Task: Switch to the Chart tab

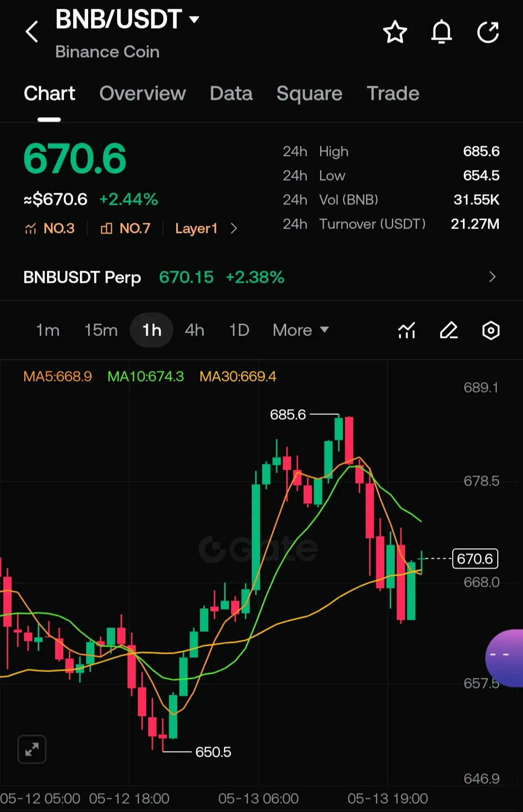Action: click(x=49, y=93)
